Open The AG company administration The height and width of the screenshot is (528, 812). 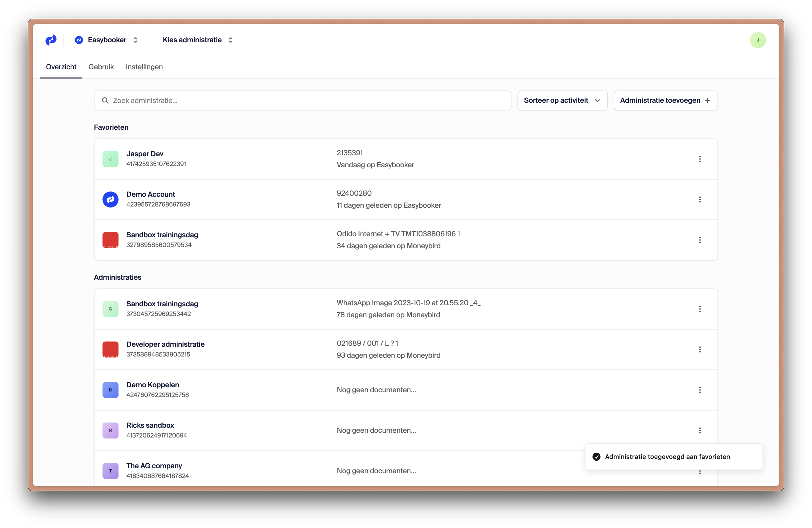pos(154,466)
